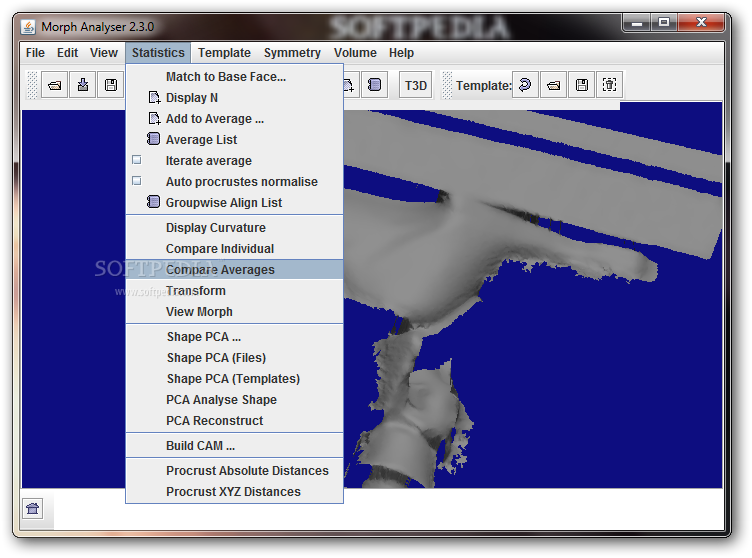Click the Template toolbar drag handle grip
Screen dimensions: 752x558
447,85
